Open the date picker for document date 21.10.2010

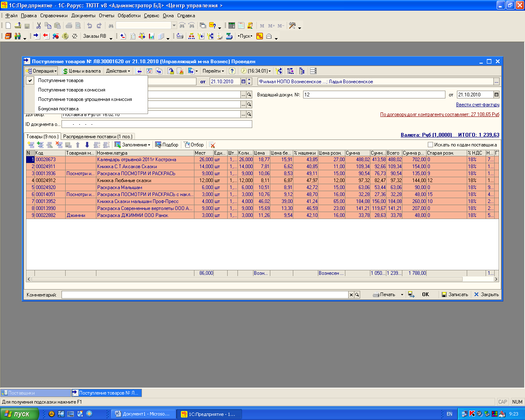pos(243,82)
